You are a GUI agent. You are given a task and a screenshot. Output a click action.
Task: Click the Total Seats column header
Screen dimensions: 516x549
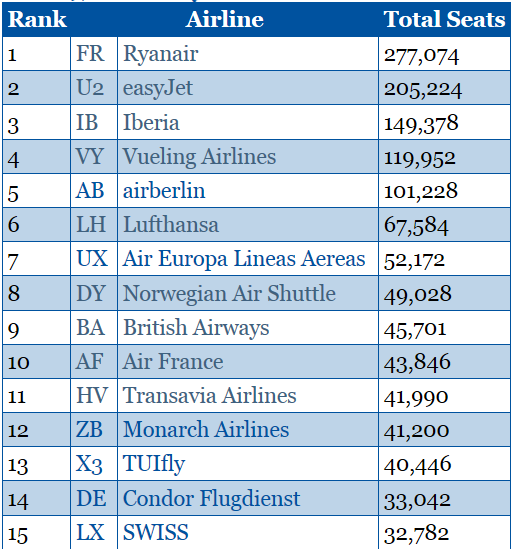(x=444, y=19)
